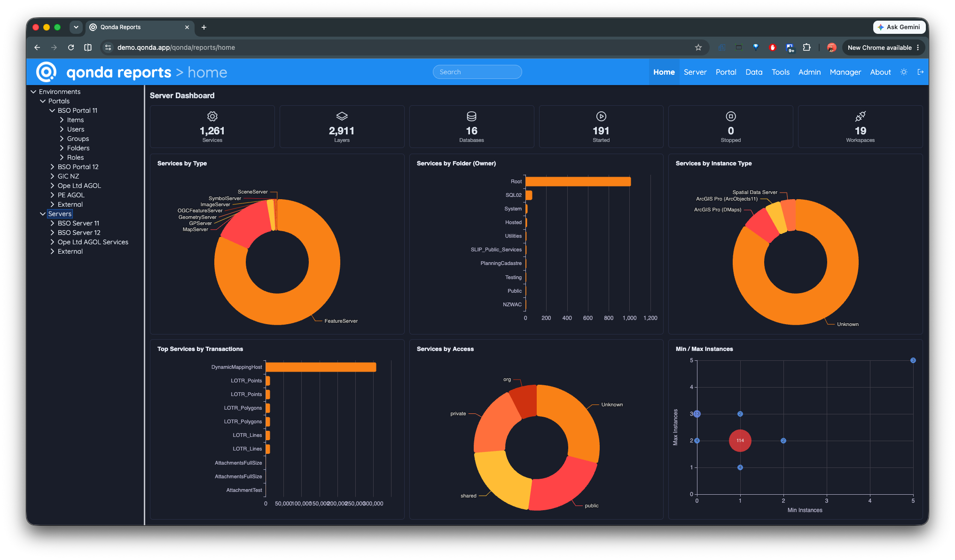Screen dimensions: 955x560
Task: Expand the GIC NZ node
Action: tap(52, 176)
